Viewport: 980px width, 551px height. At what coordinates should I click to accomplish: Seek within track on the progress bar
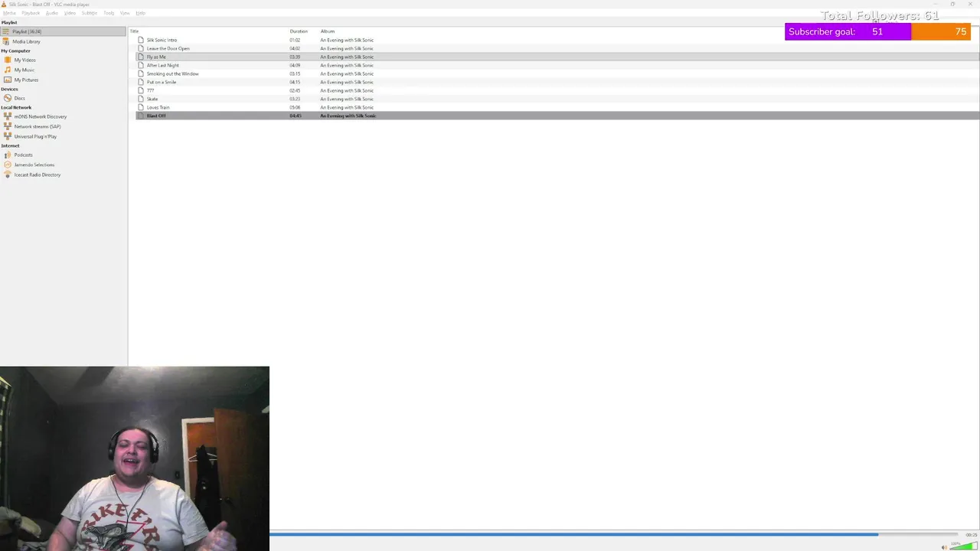613,534
